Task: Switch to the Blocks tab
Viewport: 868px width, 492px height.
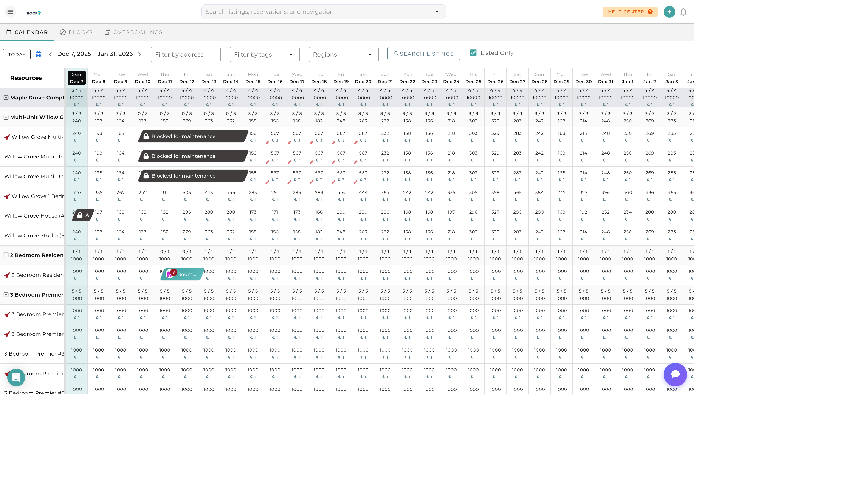Action: click(x=76, y=32)
